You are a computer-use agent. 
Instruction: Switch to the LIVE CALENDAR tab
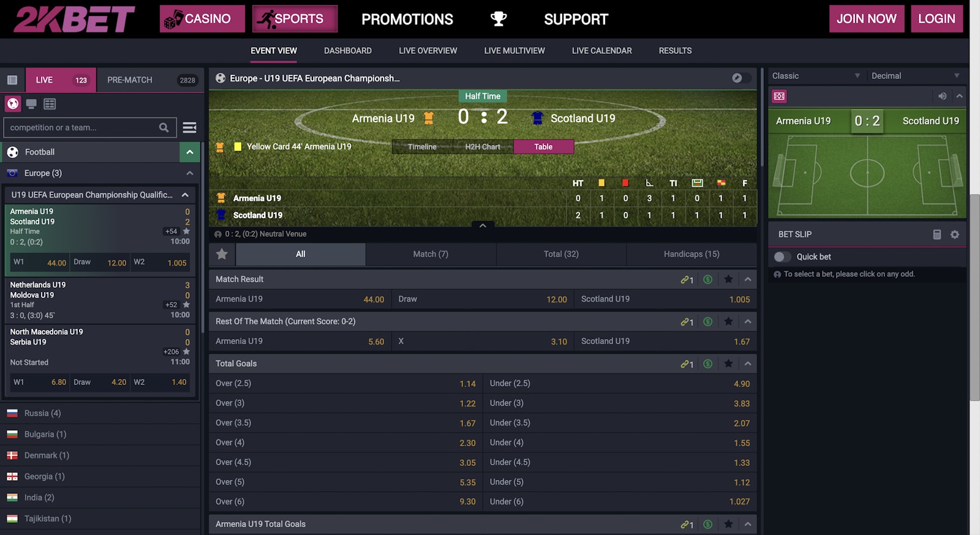click(x=601, y=51)
